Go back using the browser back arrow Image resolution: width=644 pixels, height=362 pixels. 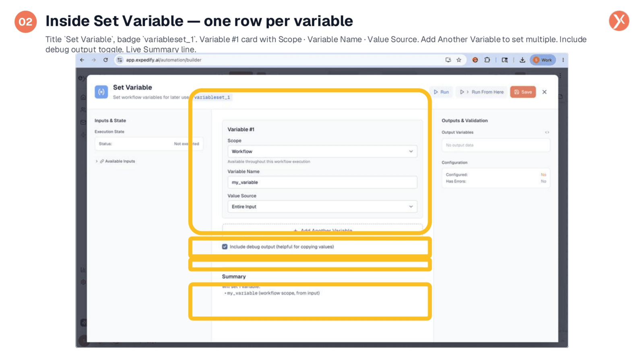tap(82, 60)
